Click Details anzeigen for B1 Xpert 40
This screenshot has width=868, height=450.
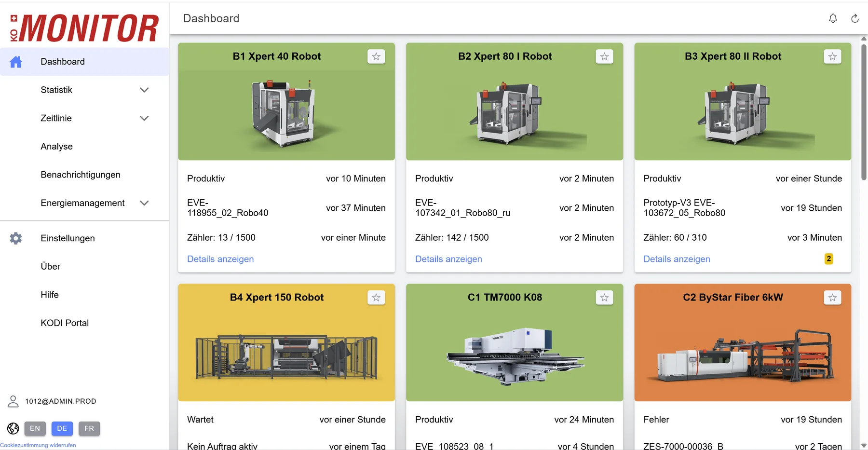220,259
